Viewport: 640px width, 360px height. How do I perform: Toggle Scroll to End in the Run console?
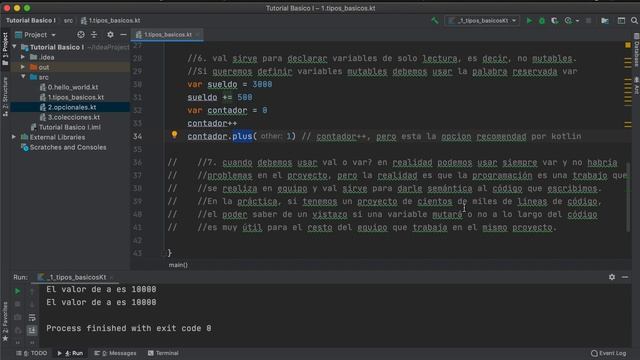pyautogui.click(x=32, y=330)
